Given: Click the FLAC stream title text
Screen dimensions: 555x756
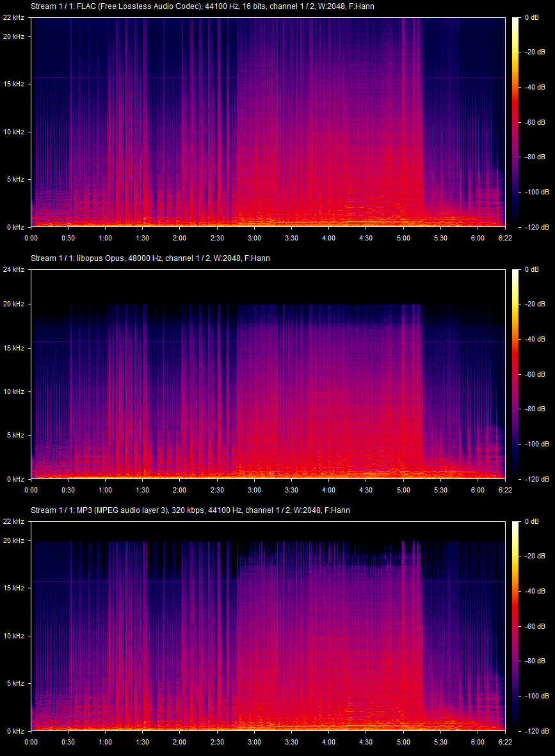Looking at the screenshot, I should [202, 6].
